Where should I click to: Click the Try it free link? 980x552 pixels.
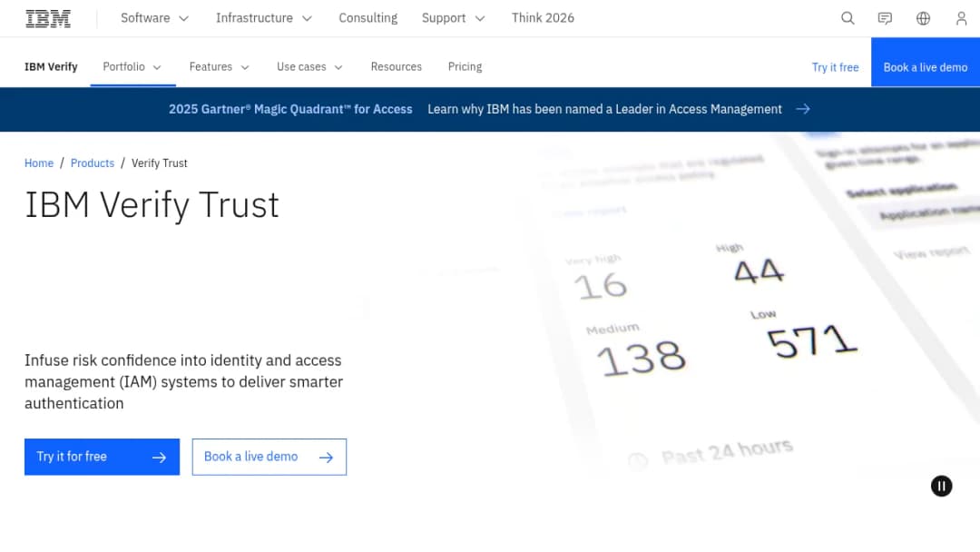point(835,67)
